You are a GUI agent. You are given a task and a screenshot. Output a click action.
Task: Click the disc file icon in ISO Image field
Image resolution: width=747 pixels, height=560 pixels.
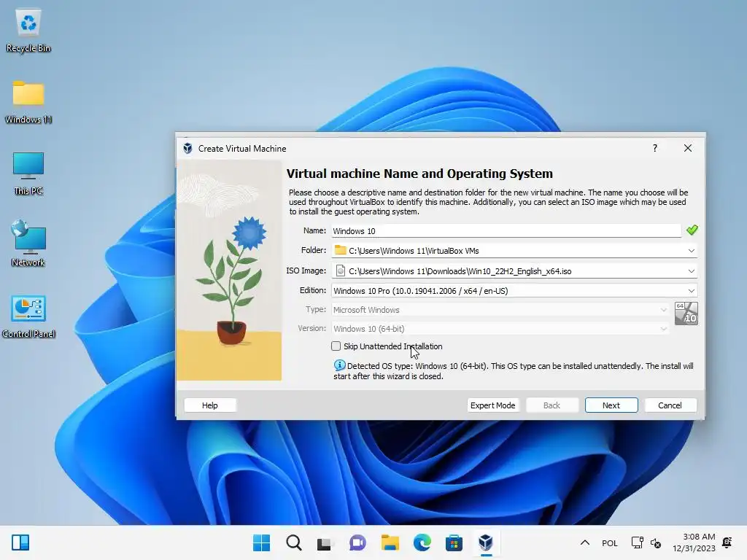point(340,271)
